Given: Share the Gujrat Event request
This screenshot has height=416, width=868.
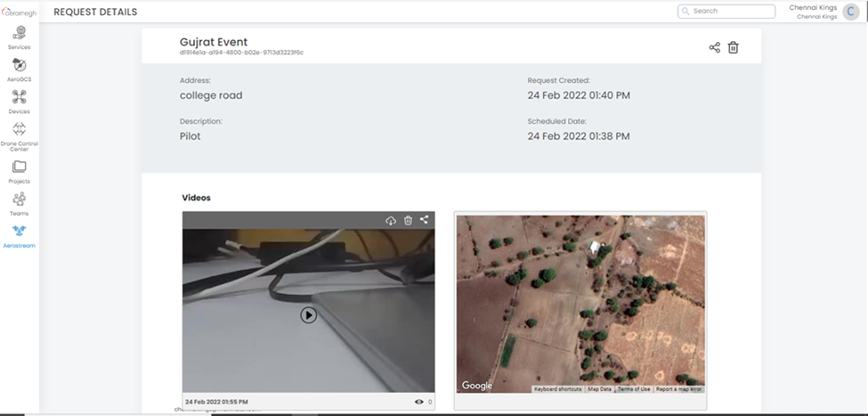Looking at the screenshot, I should click(714, 47).
